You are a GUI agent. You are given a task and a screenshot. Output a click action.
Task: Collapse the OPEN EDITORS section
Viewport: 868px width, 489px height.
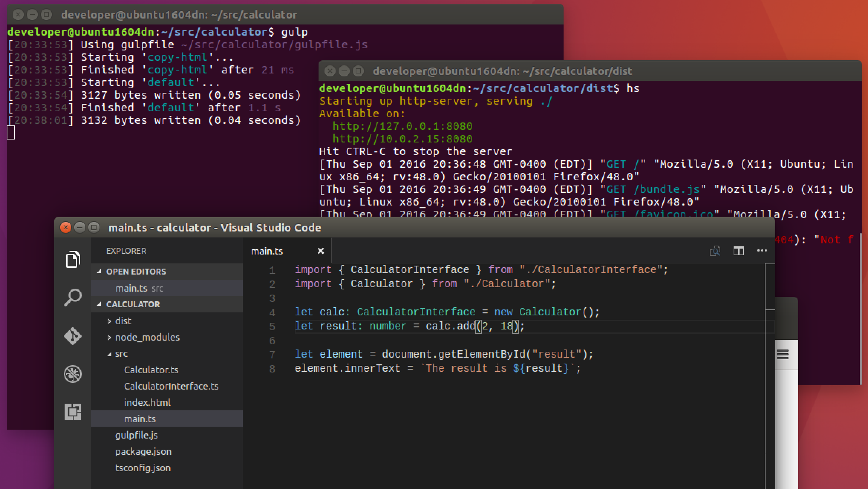[136, 272]
